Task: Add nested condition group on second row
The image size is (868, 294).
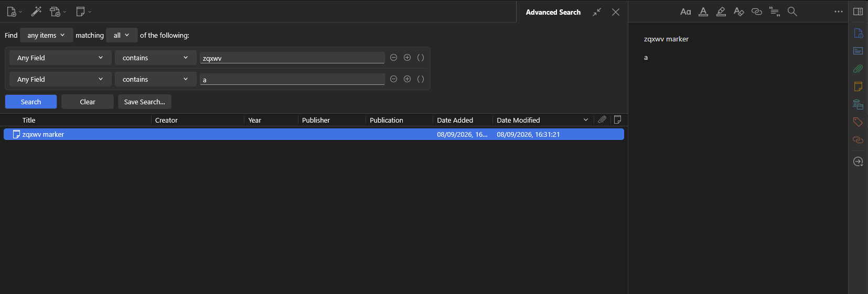Action: (421, 79)
